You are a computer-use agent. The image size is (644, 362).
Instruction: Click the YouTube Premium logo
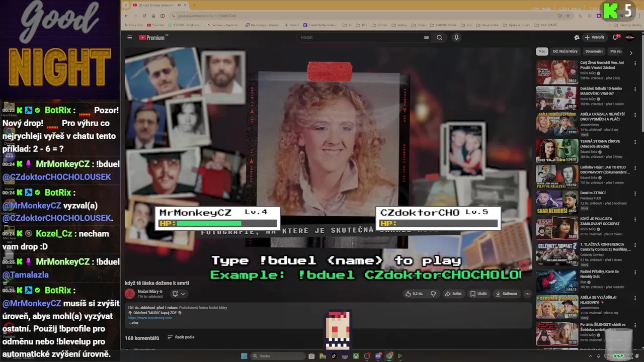pyautogui.click(x=152, y=38)
